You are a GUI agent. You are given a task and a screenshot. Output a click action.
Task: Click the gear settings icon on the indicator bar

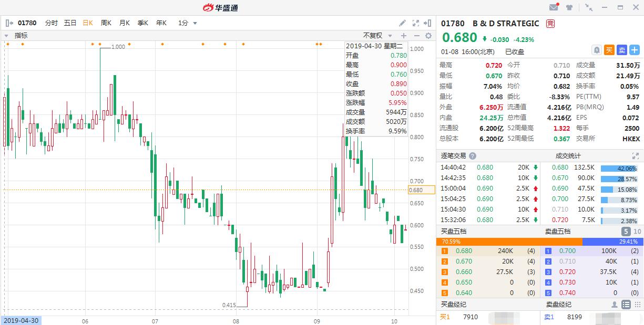428,35
